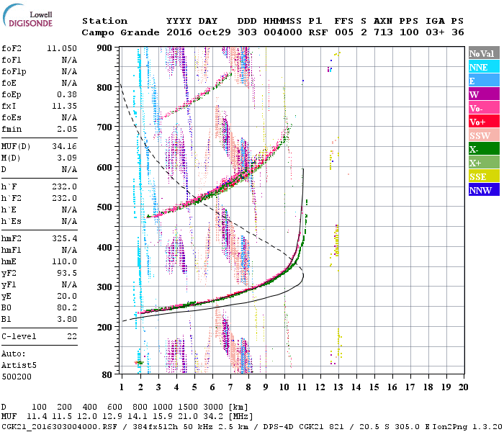Click the 900 km height axis label
Viewport: 504px width, 432px height.
pyautogui.click(x=104, y=48)
